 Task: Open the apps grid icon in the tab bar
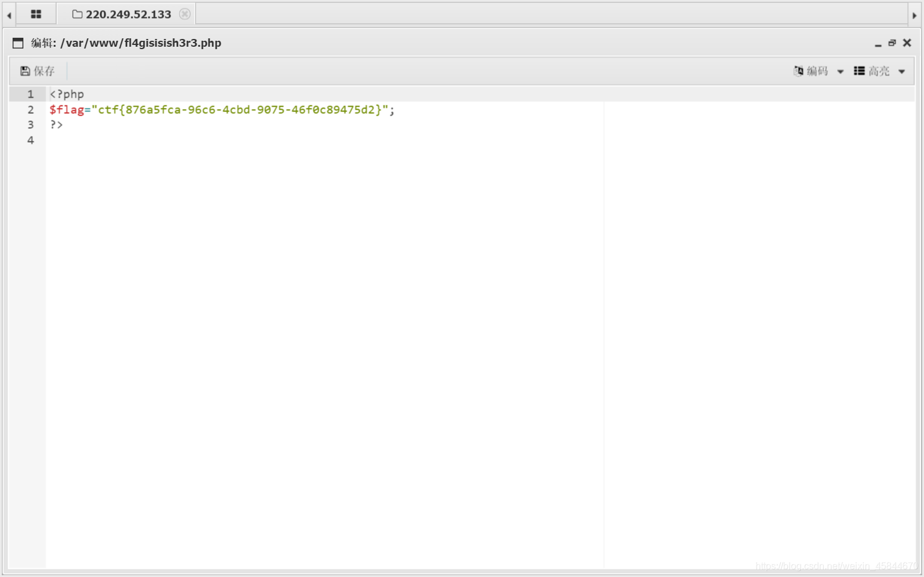coord(36,13)
